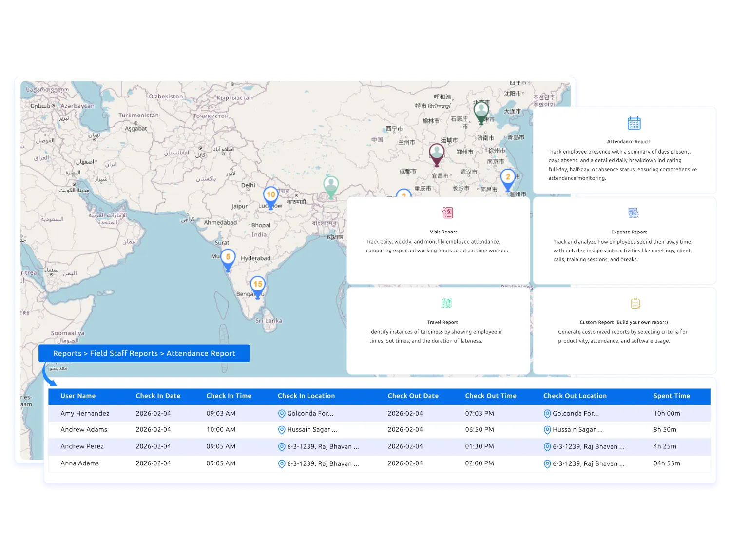
Task: Click Andrew Adams' check-out location pin icon
Action: [547, 430]
